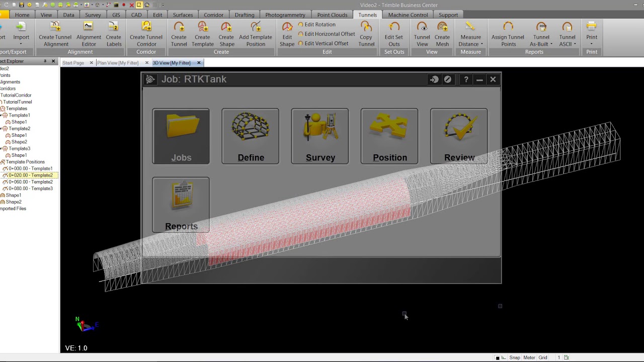Image resolution: width=644 pixels, height=362 pixels.
Task: Select TutorialTunnel in Project Explorer
Action: [18, 102]
